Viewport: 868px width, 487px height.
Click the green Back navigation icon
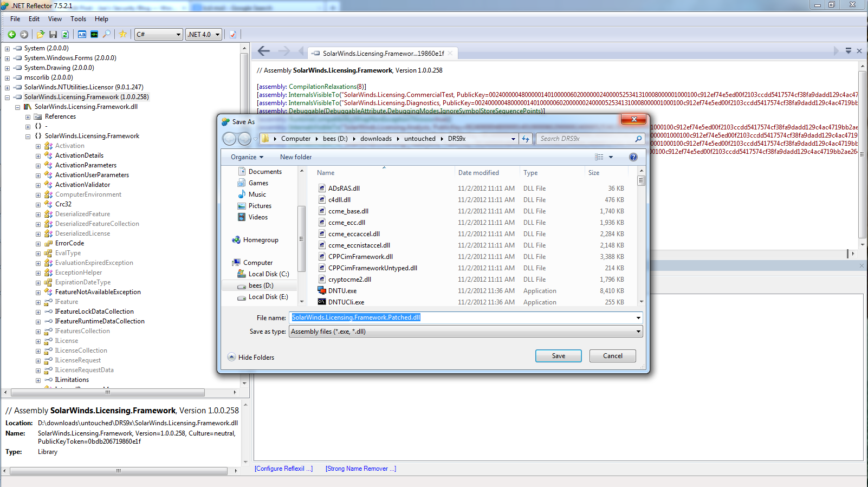[x=11, y=34]
